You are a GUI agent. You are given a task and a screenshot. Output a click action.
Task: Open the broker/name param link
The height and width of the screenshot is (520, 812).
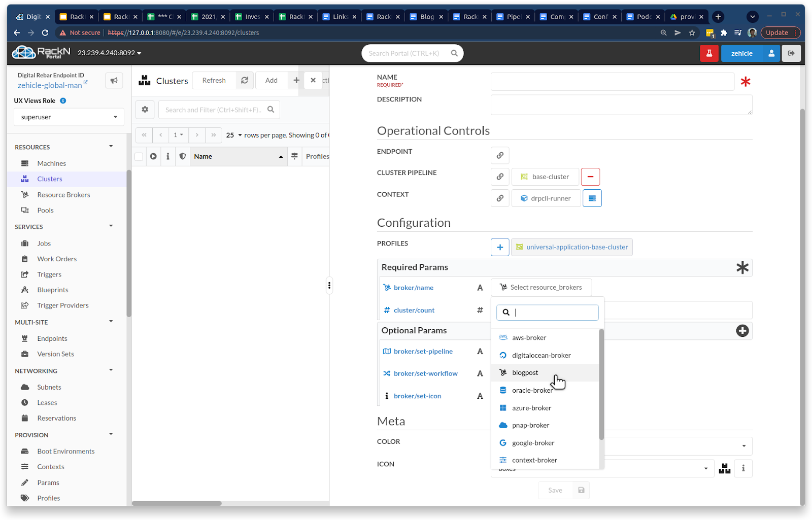point(414,288)
